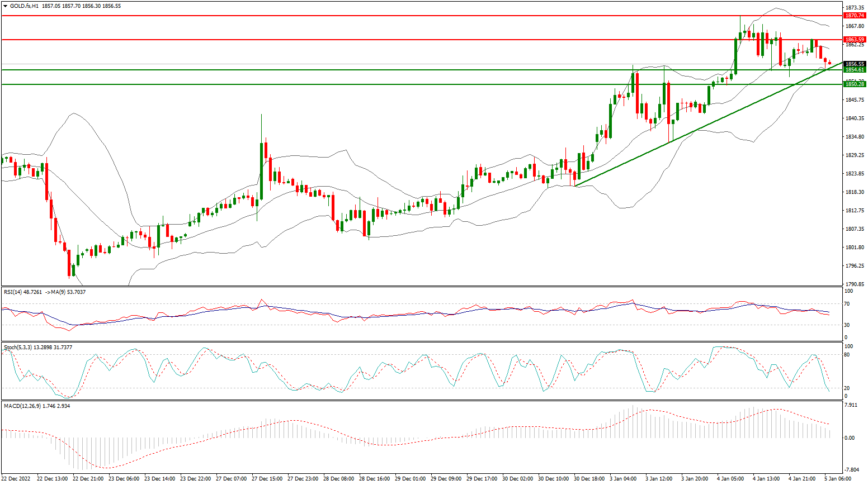The height and width of the screenshot is (485, 868).
Task: Click the 4 Jan 21:00 time label
Action: pos(802,479)
